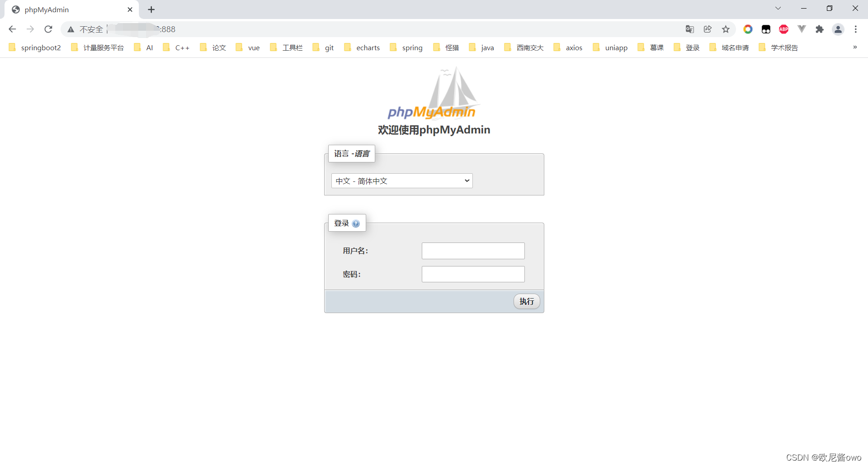The height and width of the screenshot is (466, 868).
Task: Open the 工具栏 bookmark folder
Action: (286, 48)
